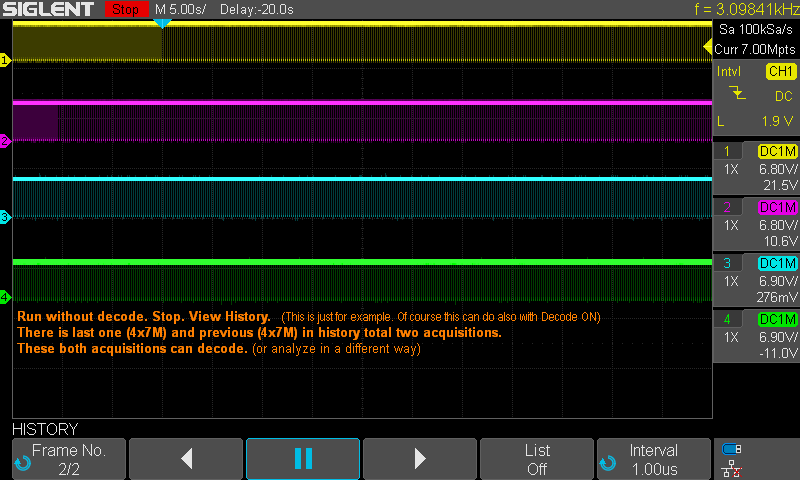Select the Frame No. 2/2 control
The width and height of the screenshot is (800, 480).
[69, 459]
